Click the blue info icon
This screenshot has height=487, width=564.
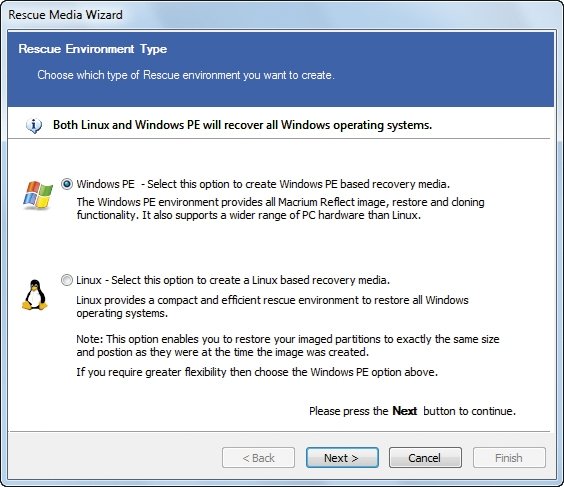[34, 126]
